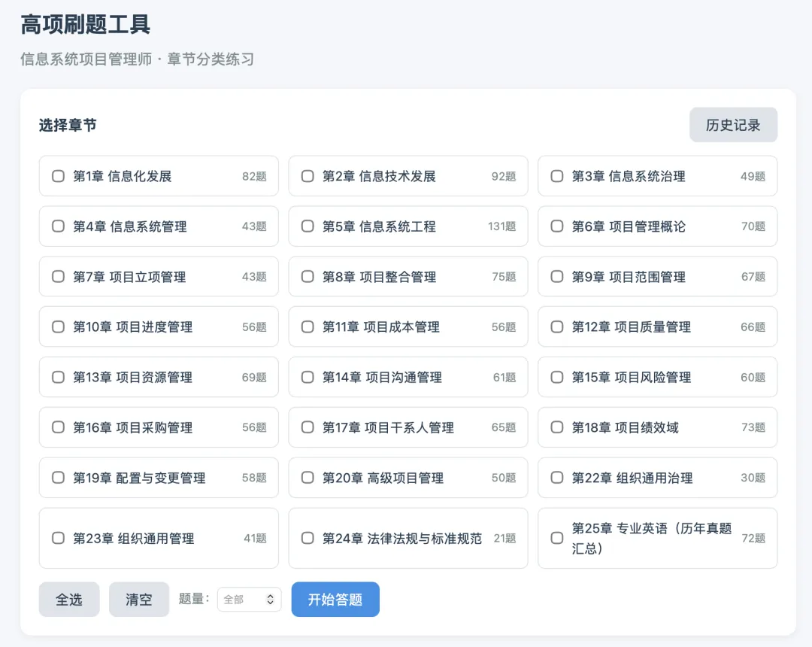Check the 第25章 专业英语 checkbox

[556, 538]
